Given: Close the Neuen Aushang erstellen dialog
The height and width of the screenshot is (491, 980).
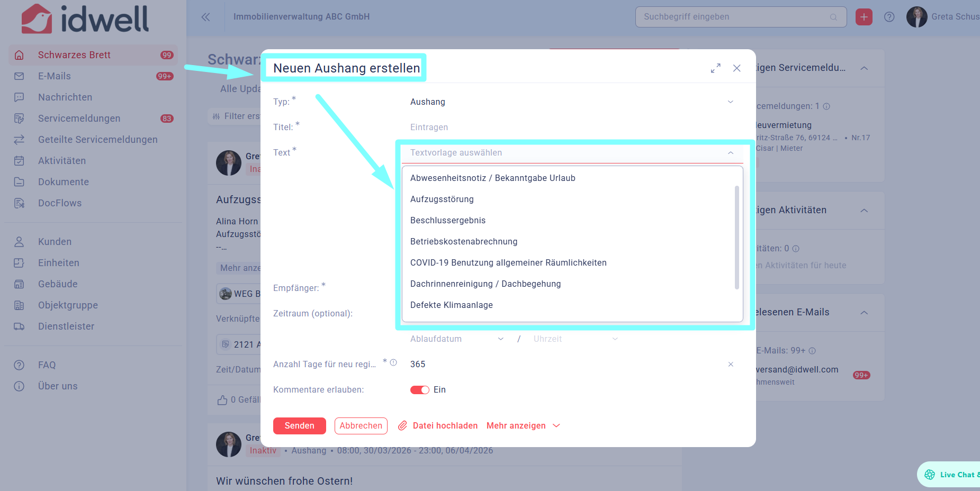Looking at the screenshot, I should point(737,68).
